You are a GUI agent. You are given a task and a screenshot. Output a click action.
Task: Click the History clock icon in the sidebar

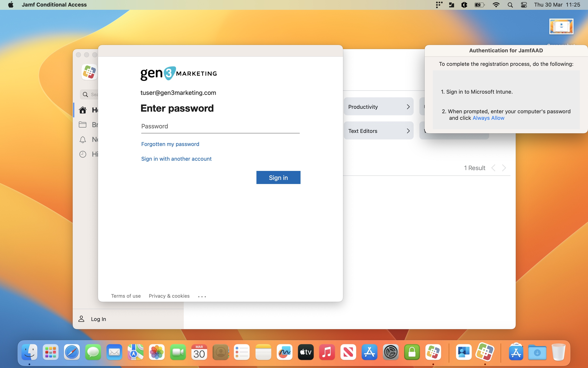83,154
